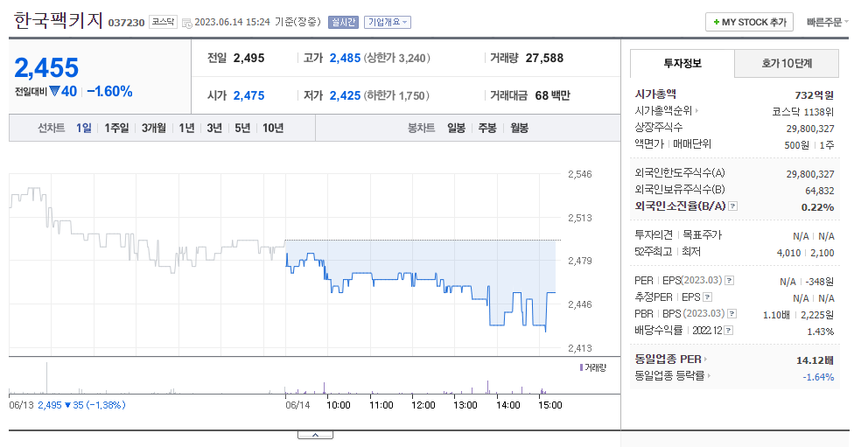Click the 외국인소진율 value 0.22%
Screen dimensions: 868x447
[817, 207]
